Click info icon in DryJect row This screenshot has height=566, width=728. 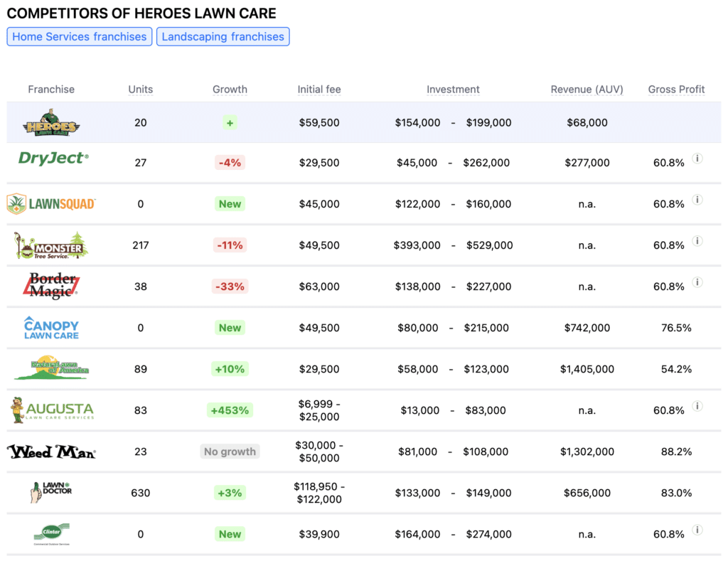(x=697, y=159)
